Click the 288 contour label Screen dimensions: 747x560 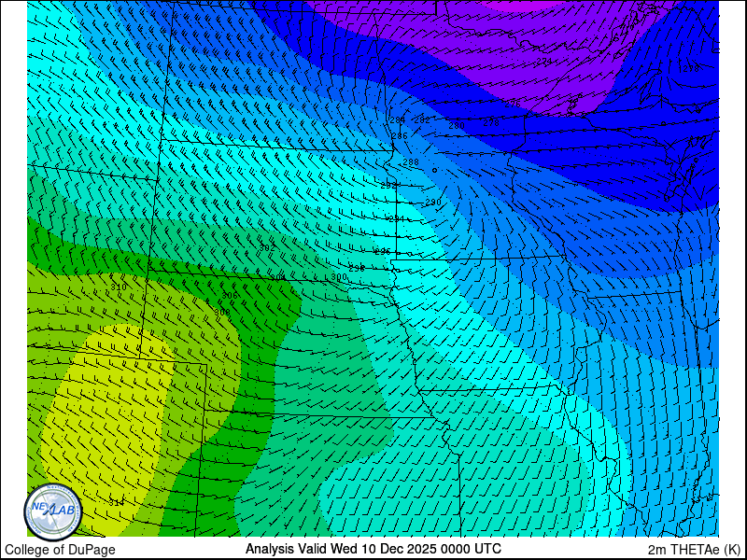411,161
